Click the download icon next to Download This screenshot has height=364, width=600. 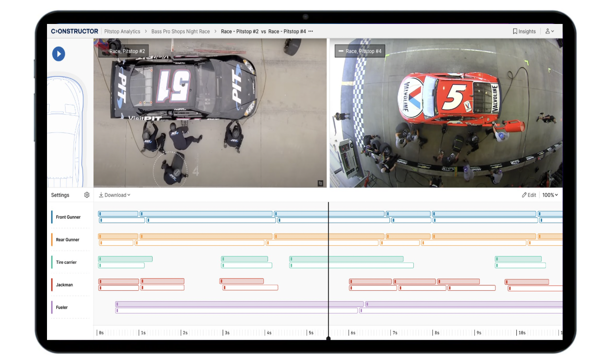tap(100, 195)
